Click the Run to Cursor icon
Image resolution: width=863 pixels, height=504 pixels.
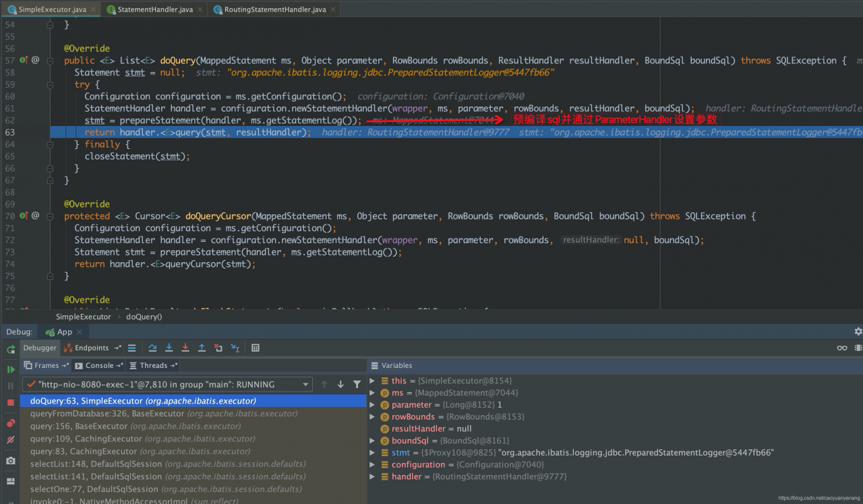[x=235, y=348]
